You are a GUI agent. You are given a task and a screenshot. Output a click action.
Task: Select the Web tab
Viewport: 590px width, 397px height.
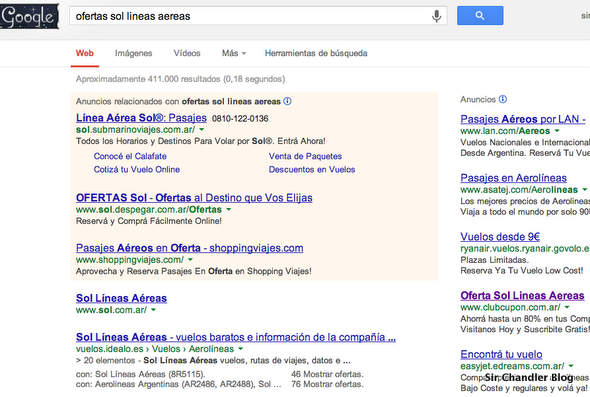[x=85, y=53]
